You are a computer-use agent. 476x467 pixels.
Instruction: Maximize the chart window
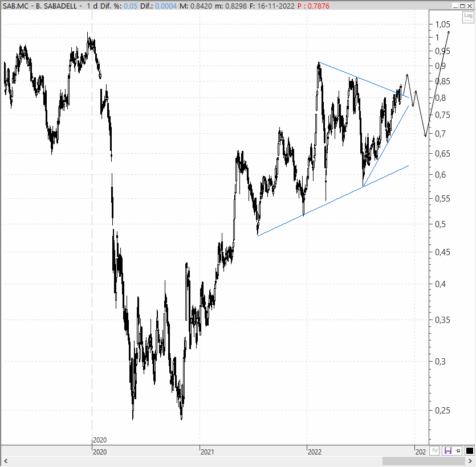point(462,6)
